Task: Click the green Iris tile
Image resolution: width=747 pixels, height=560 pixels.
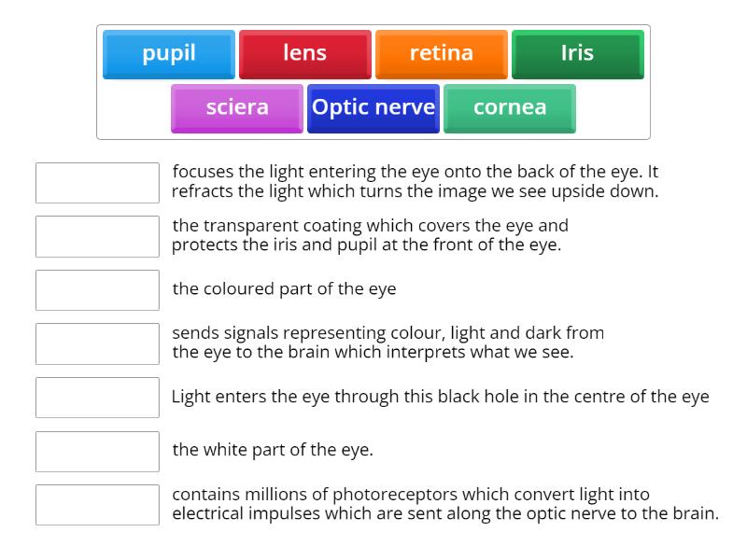Action: pos(577,54)
